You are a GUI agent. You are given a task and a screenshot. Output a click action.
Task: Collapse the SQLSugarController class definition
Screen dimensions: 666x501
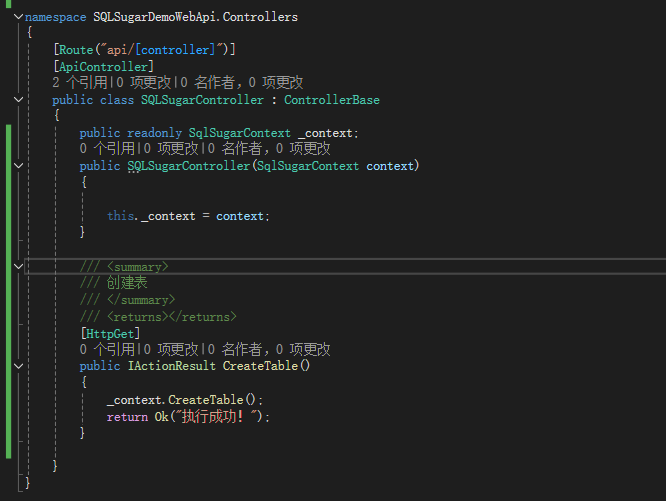pyautogui.click(x=18, y=100)
